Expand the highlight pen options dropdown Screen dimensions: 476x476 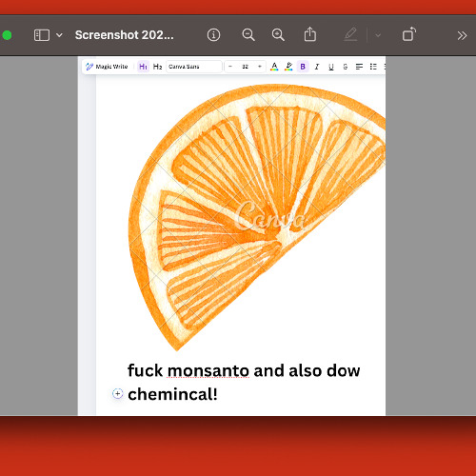pos(378,35)
